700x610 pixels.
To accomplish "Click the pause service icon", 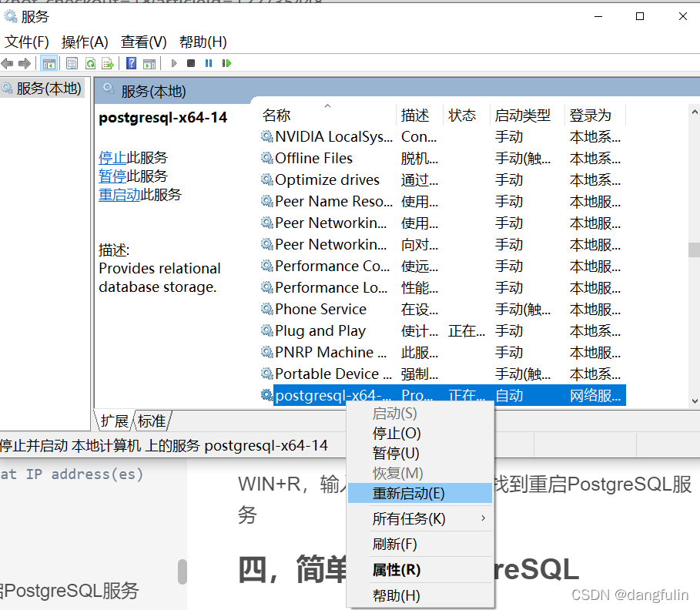I will tap(209, 62).
